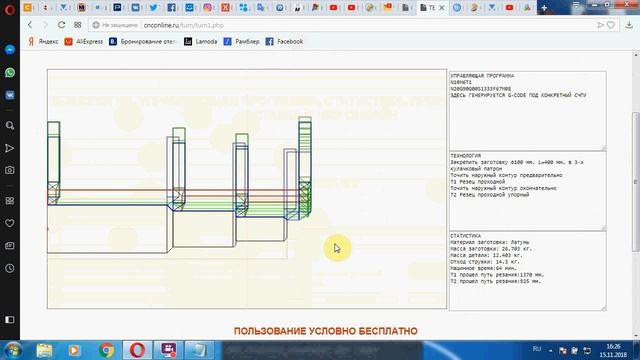
Task: Open the downloads icon in the toolbar
Action: click(629, 25)
